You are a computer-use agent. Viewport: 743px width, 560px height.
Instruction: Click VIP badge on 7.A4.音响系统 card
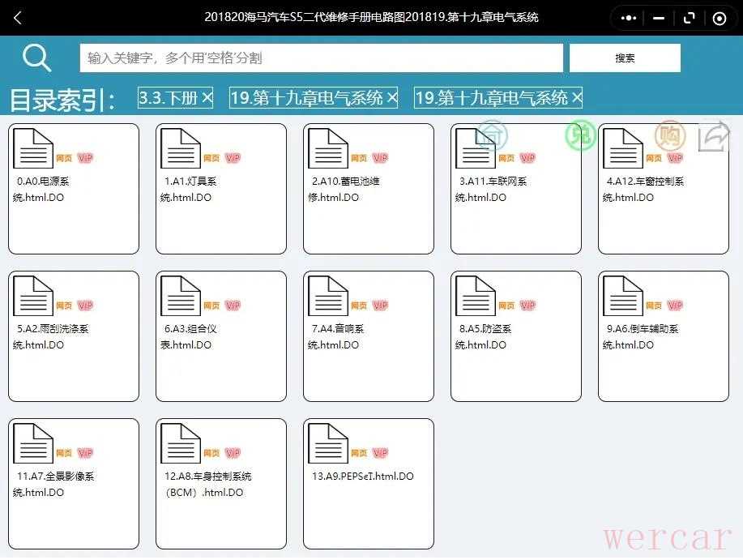coord(380,306)
